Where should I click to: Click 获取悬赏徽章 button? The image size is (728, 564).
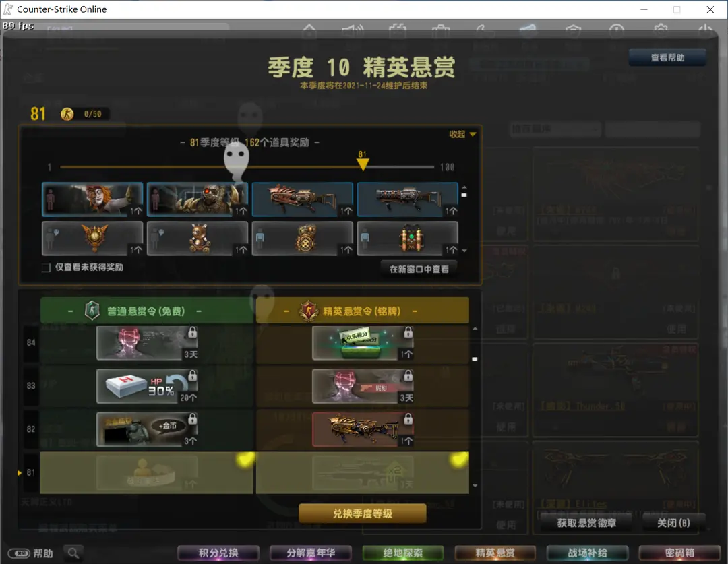pyautogui.click(x=586, y=523)
